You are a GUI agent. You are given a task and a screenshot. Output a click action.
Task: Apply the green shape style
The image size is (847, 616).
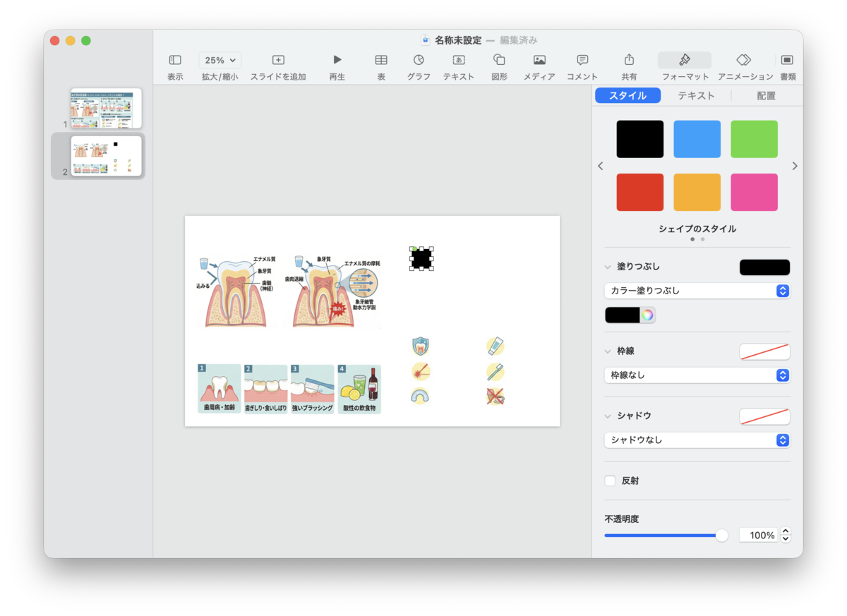click(x=754, y=139)
